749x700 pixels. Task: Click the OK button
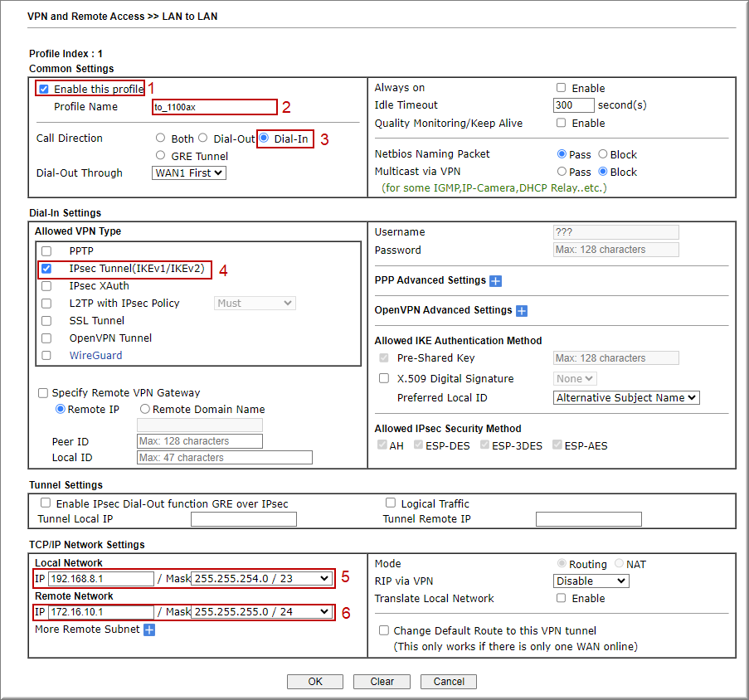click(315, 682)
